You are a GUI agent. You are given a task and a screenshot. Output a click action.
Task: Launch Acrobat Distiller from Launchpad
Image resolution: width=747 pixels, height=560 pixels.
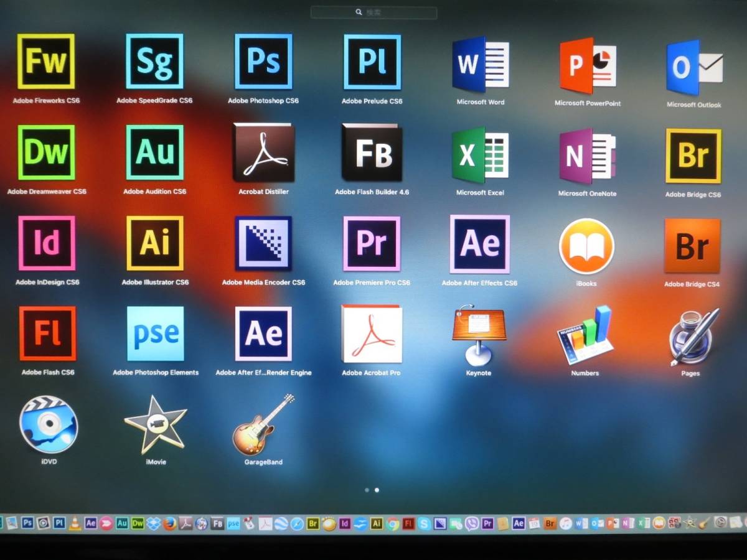pyautogui.click(x=263, y=152)
